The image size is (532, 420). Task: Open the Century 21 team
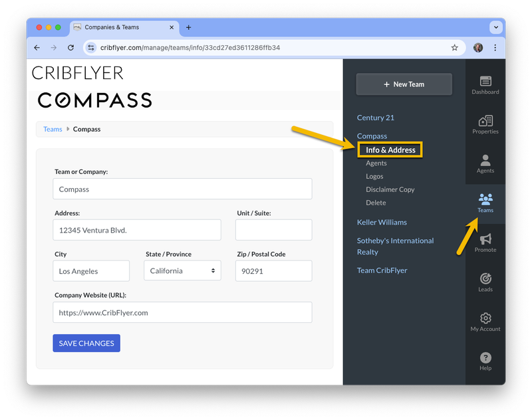point(376,118)
